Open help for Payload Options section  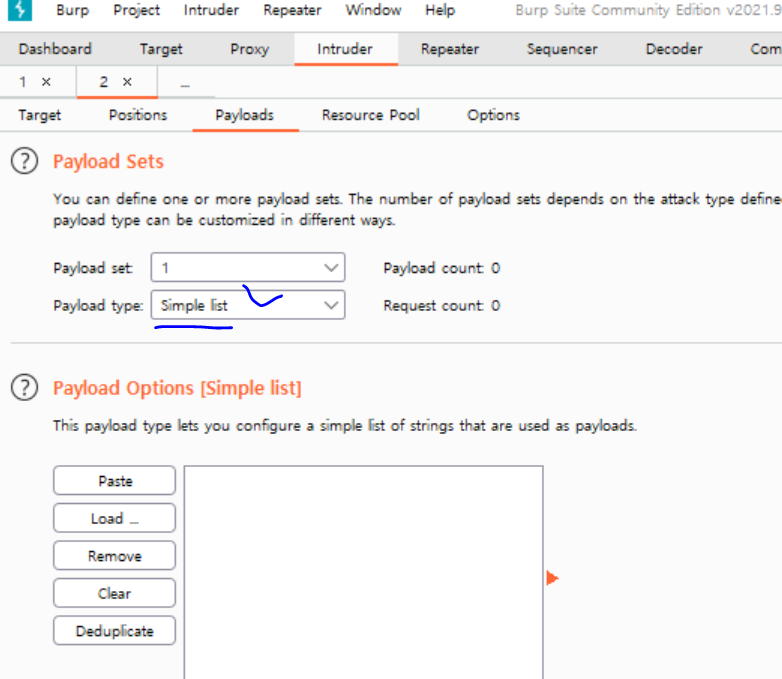coord(24,388)
